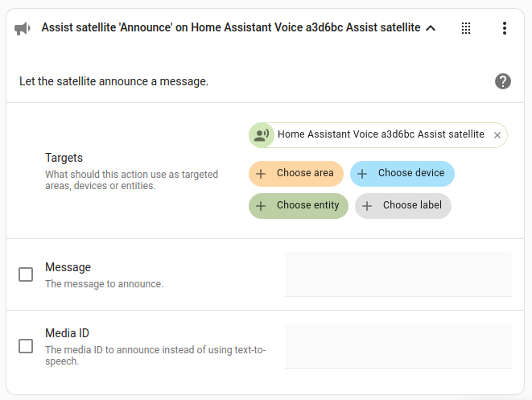Click the action title heading text

click(x=230, y=28)
